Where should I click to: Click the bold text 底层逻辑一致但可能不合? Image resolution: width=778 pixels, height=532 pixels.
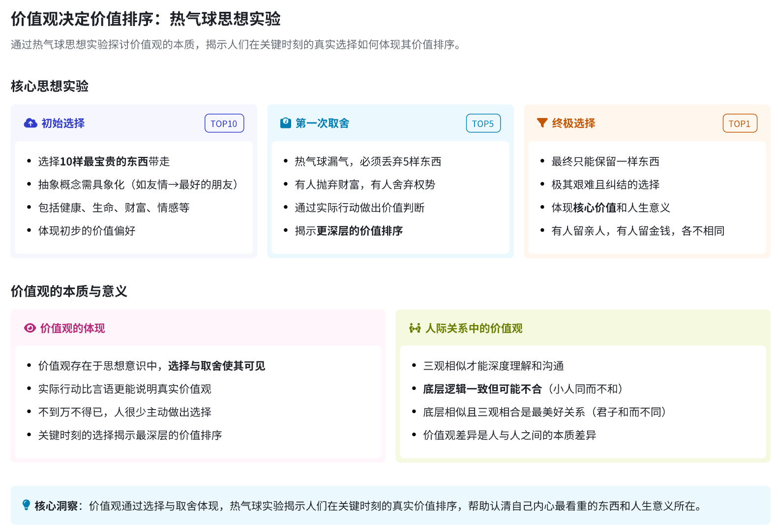482,389
